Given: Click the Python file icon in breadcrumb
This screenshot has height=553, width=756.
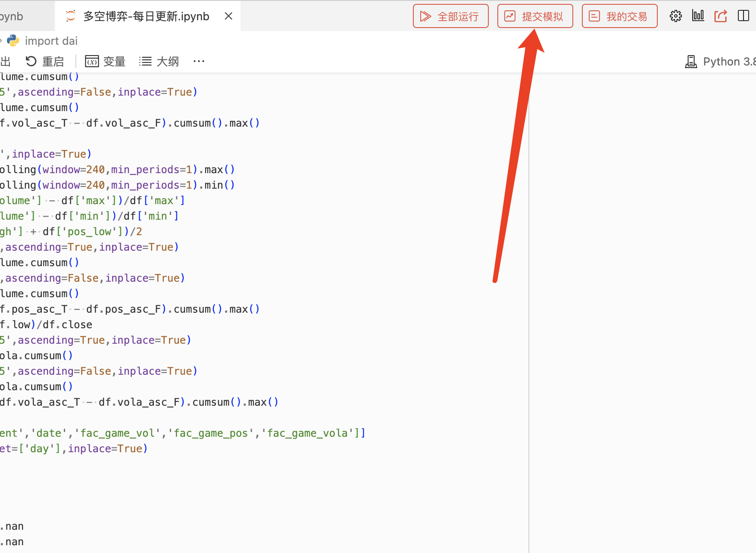Looking at the screenshot, I should 13,41.
